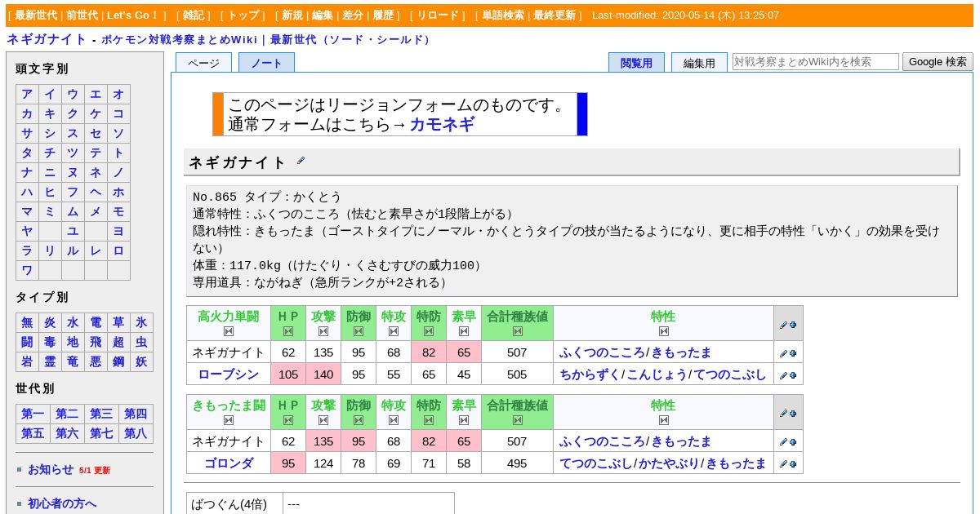Sort きもったま闘 table by 特性
This screenshot has width=980, height=514.
click(x=663, y=420)
